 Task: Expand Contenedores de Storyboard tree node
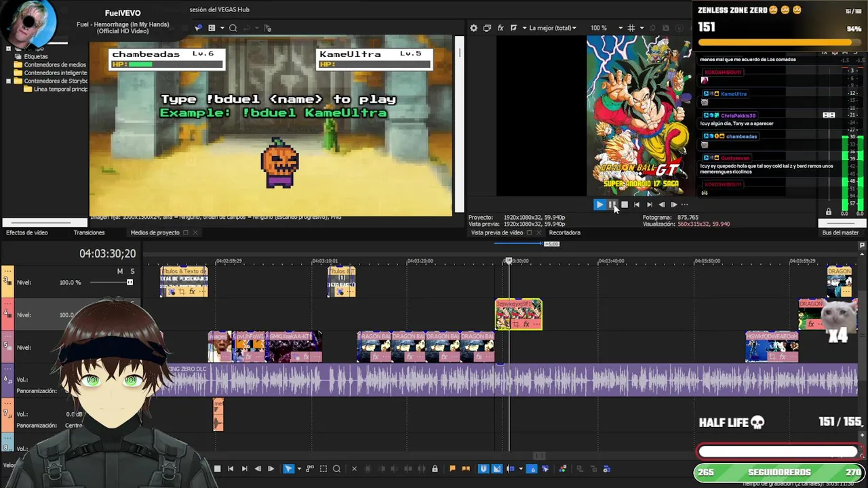(8, 81)
